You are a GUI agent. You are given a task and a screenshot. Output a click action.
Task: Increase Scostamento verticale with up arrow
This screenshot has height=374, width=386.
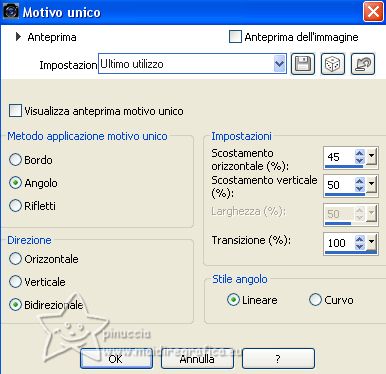coord(359,180)
